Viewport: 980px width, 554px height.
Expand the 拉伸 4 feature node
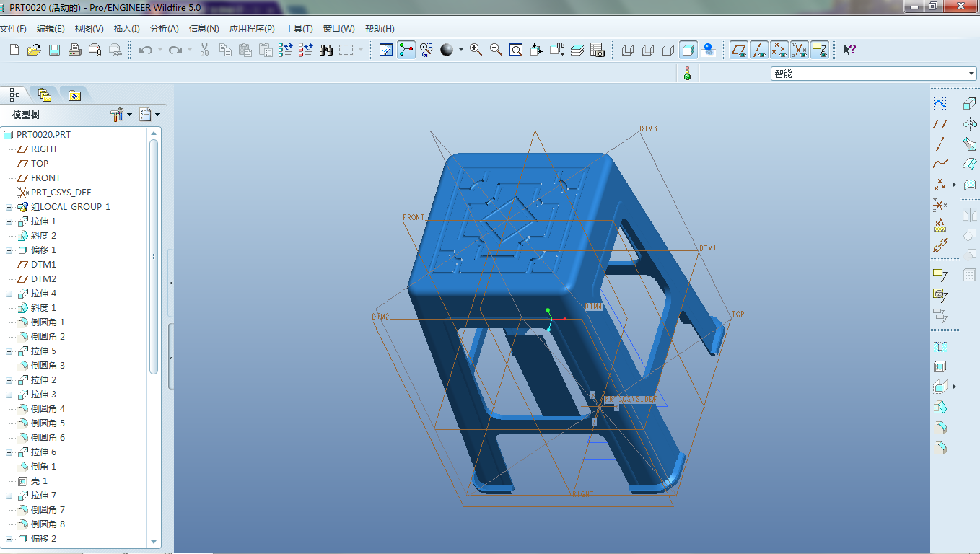(9, 294)
